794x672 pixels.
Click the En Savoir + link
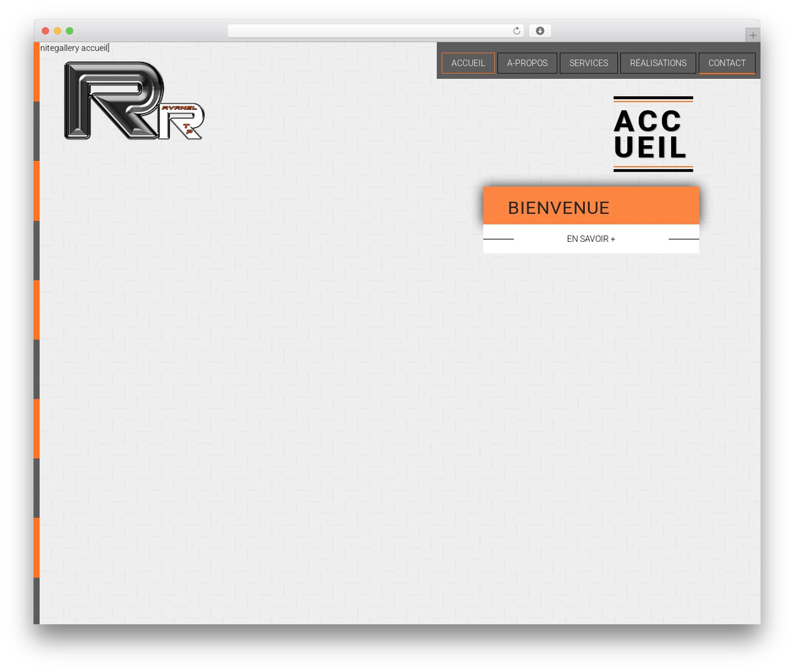[591, 239]
